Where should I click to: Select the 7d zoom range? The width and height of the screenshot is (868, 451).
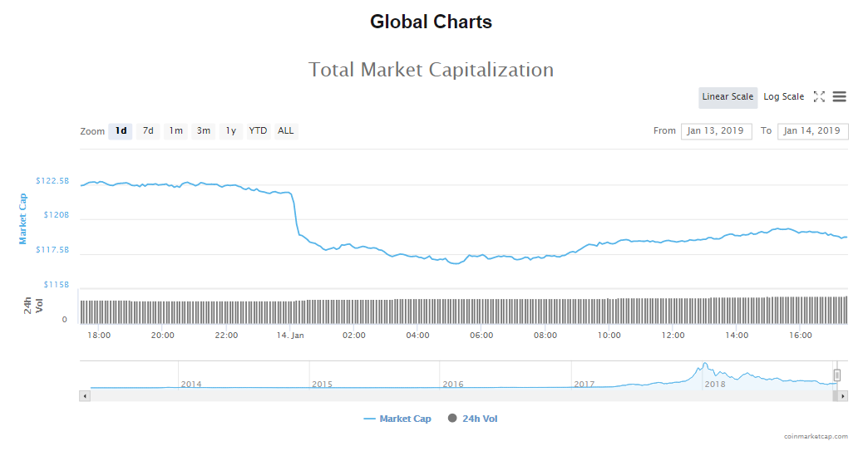point(148,131)
